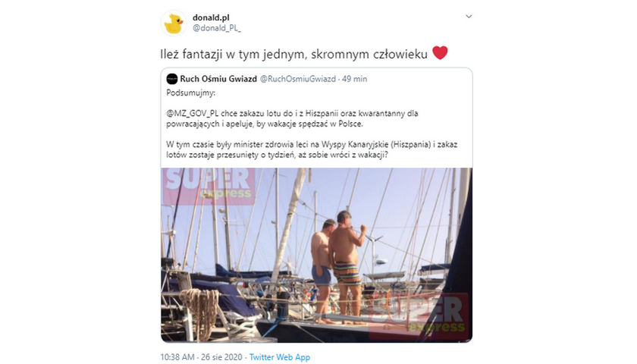Image resolution: width=637 pixels, height=364 pixels.
Task: Click the @RuchOsmiuGwiazd handle
Action: (298, 79)
